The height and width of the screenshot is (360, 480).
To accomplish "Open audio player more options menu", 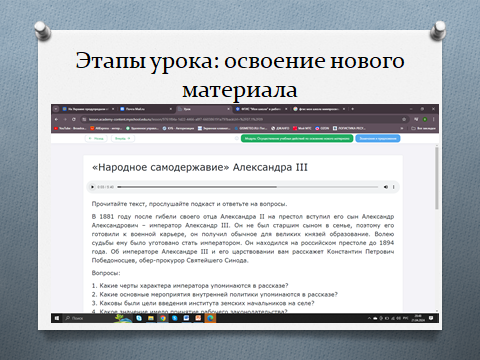I will [394, 187].
